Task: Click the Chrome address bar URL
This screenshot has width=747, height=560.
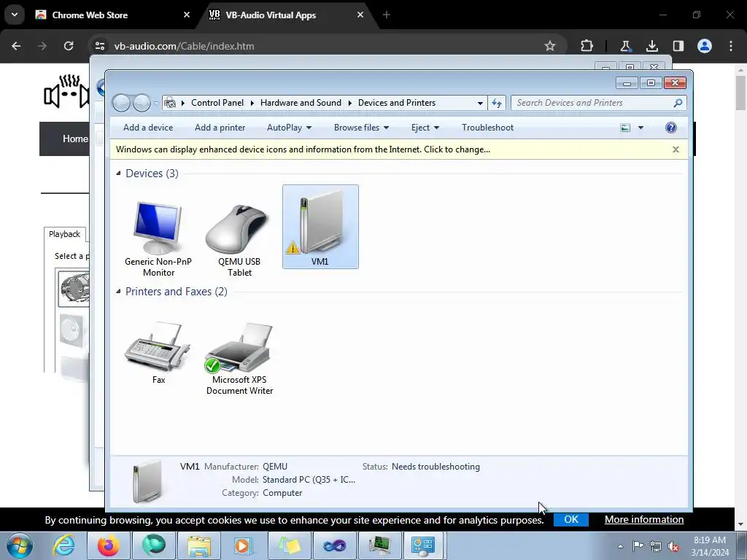Action: tap(184, 46)
